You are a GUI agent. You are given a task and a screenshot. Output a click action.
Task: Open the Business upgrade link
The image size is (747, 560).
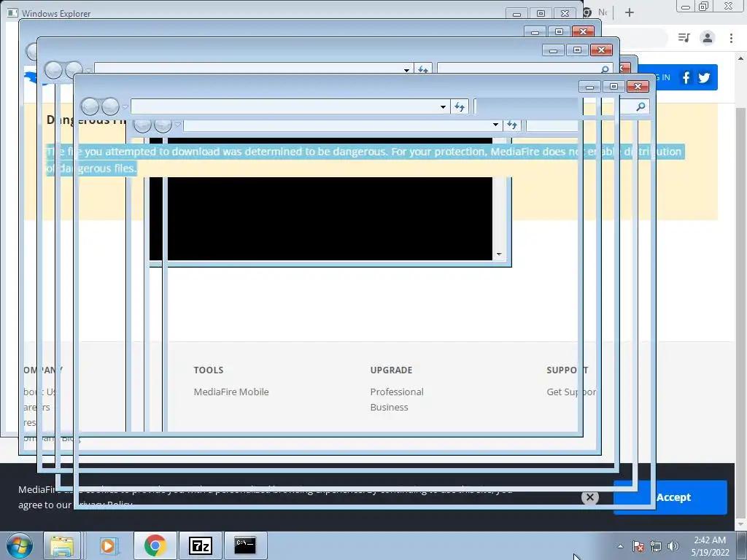pos(390,407)
